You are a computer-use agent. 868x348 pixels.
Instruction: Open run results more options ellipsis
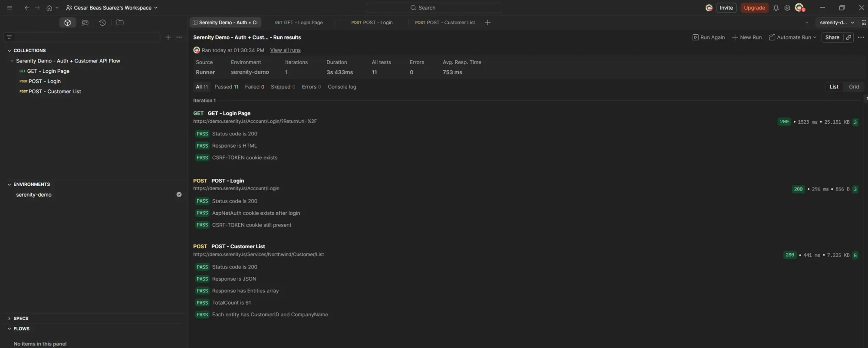[861, 37]
